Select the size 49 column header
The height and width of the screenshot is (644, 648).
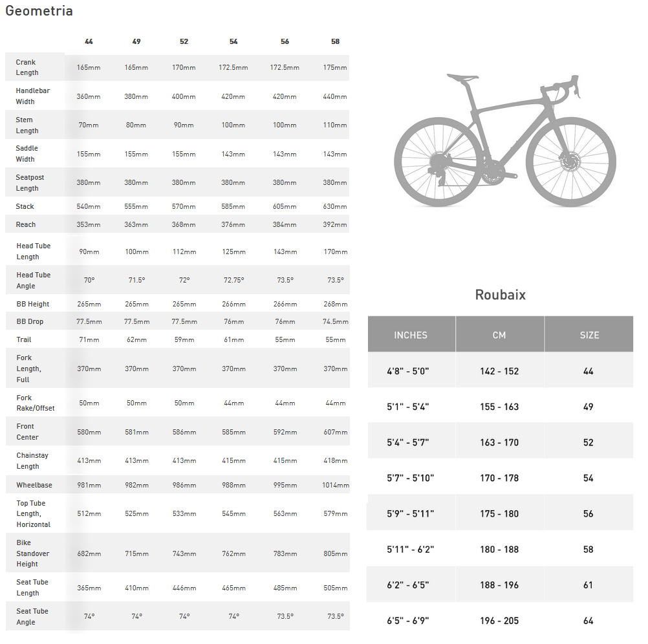coord(136,42)
